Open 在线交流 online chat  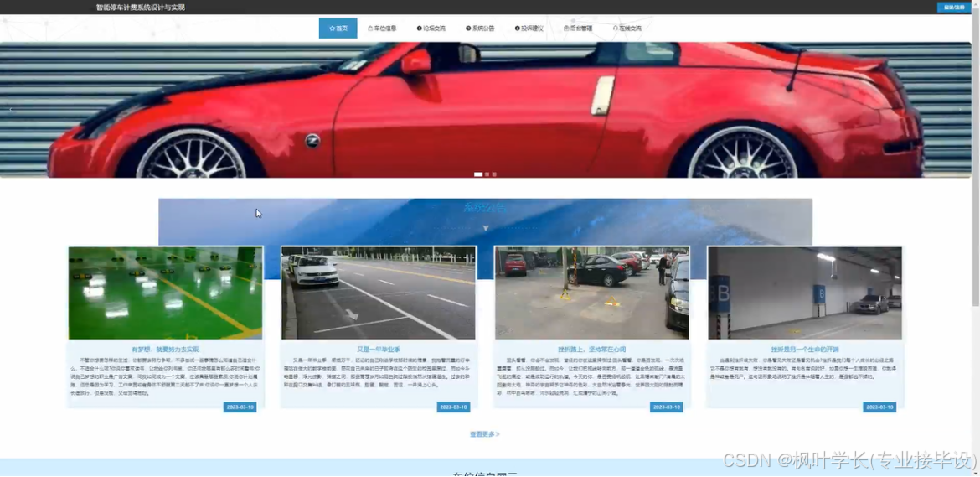(627, 29)
